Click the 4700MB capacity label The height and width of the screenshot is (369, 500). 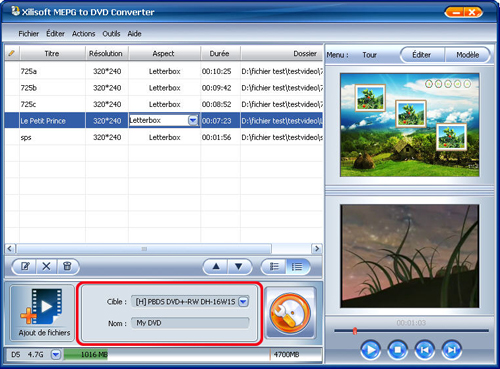point(286,355)
